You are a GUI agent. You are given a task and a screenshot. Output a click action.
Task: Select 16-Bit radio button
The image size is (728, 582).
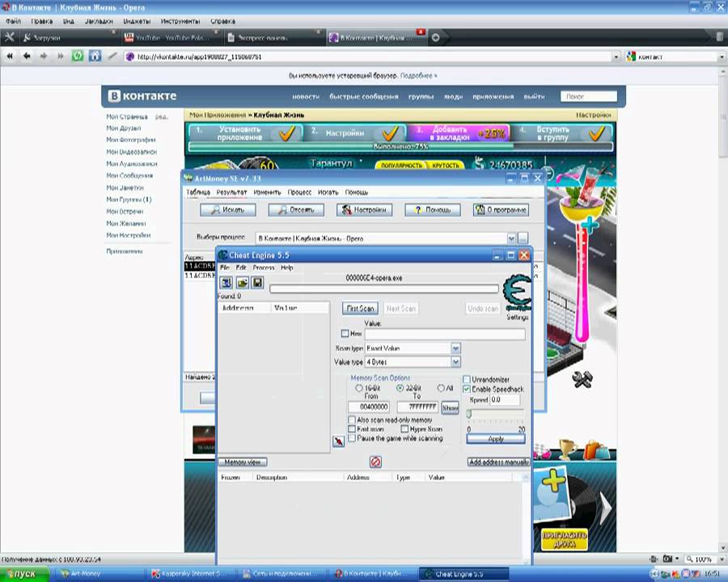(x=359, y=388)
